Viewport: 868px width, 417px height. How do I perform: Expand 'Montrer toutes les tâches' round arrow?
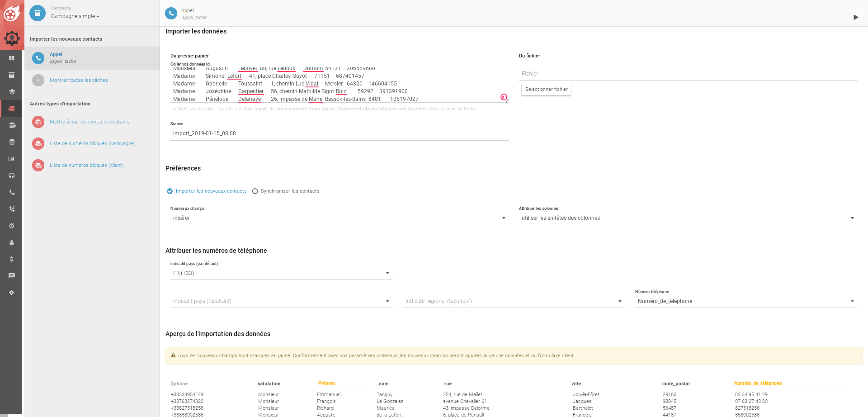(38, 80)
